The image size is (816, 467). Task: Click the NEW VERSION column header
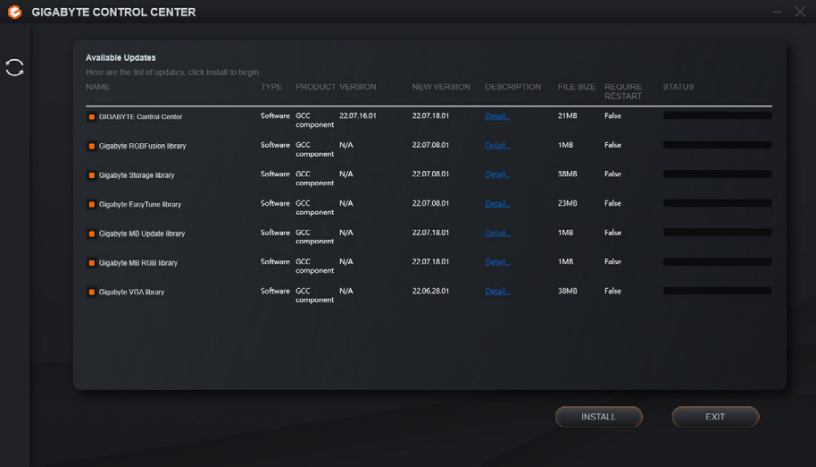(x=441, y=87)
